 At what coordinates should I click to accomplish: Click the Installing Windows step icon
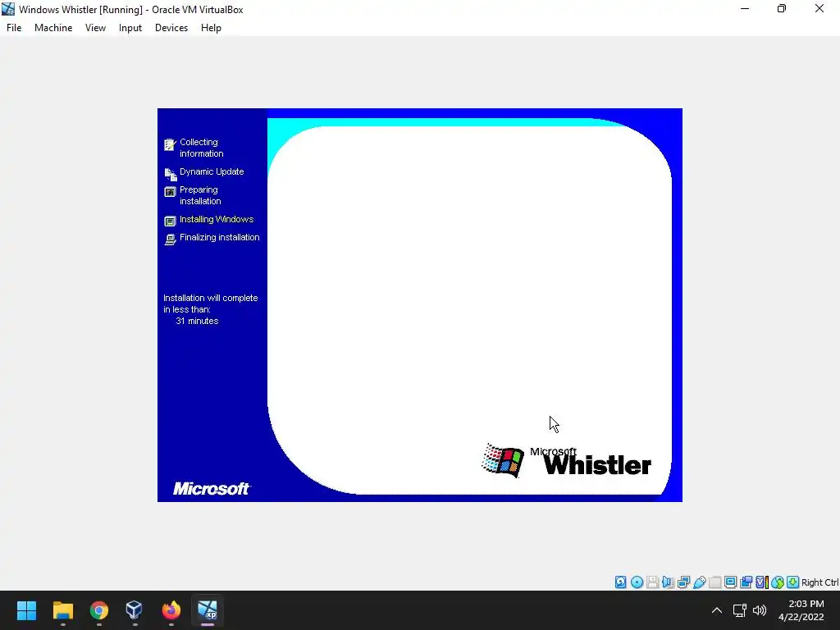170,221
